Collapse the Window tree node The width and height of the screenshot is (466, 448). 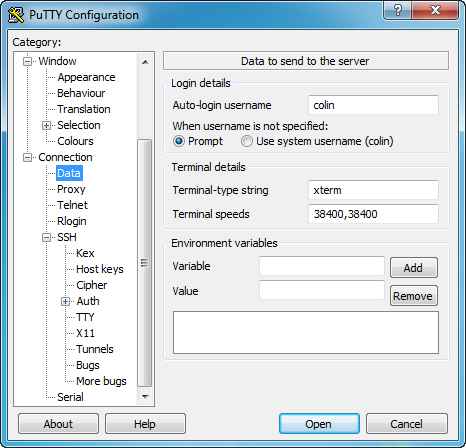click(27, 61)
